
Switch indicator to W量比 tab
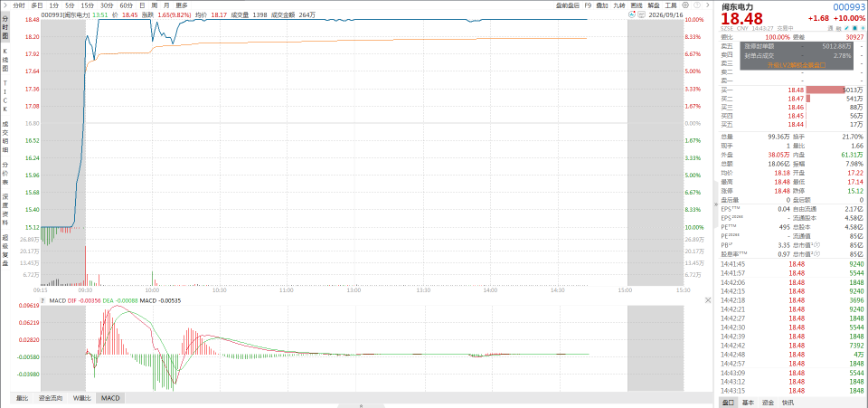pyautogui.click(x=82, y=398)
